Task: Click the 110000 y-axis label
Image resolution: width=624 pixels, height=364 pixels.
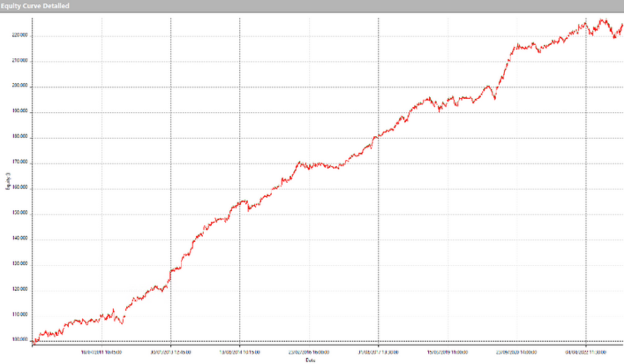Action: pos(20,315)
